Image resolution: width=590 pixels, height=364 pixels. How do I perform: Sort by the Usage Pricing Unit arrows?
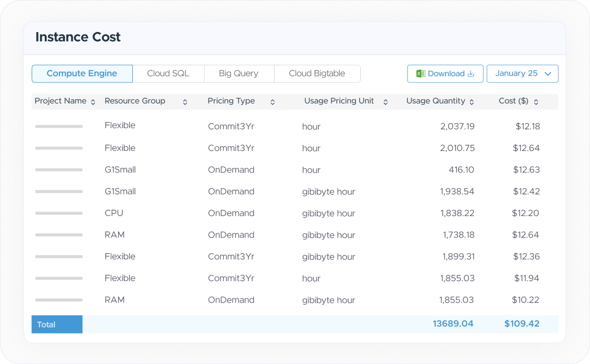click(x=386, y=102)
